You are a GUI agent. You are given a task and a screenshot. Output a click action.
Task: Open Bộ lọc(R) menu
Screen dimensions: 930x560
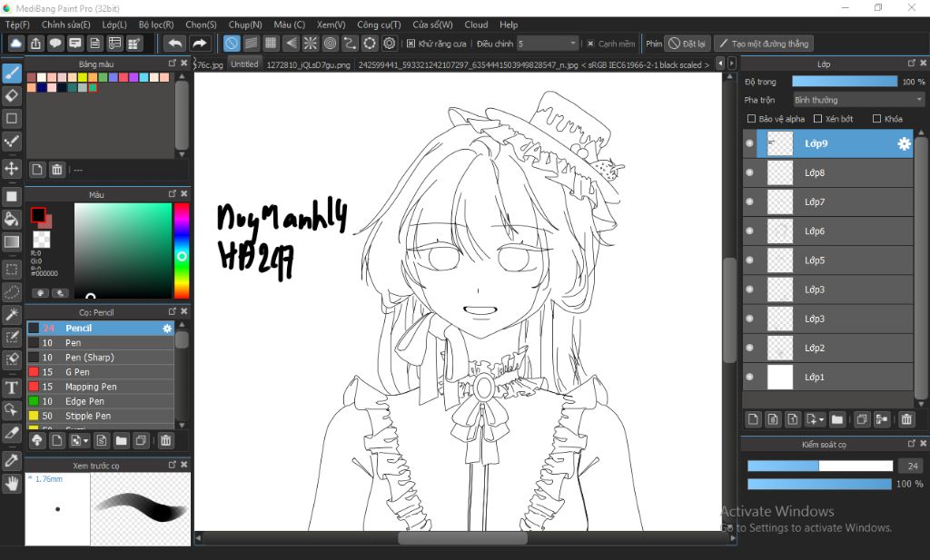pos(156,25)
